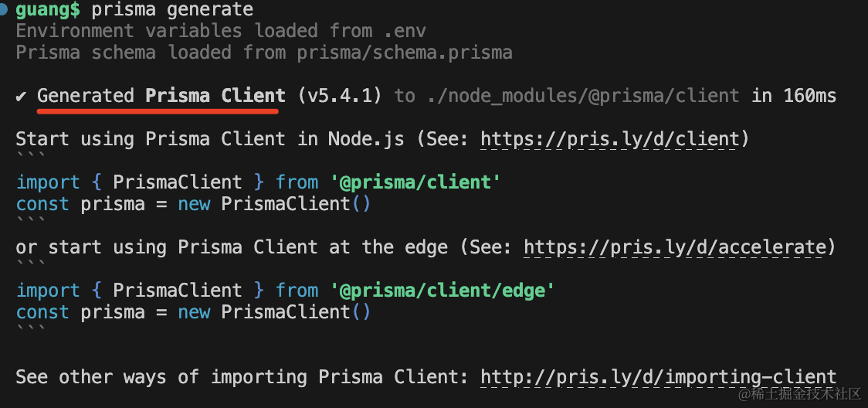Click the green checkmark before Generated
Image resolution: width=868 pixels, height=408 pixels.
click(x=22, y=96)
